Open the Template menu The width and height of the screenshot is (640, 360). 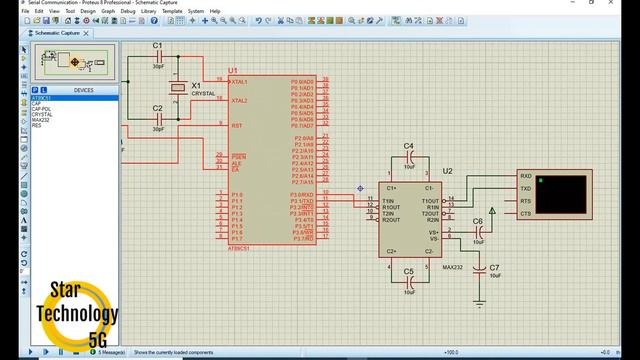[x=172, y=11]
